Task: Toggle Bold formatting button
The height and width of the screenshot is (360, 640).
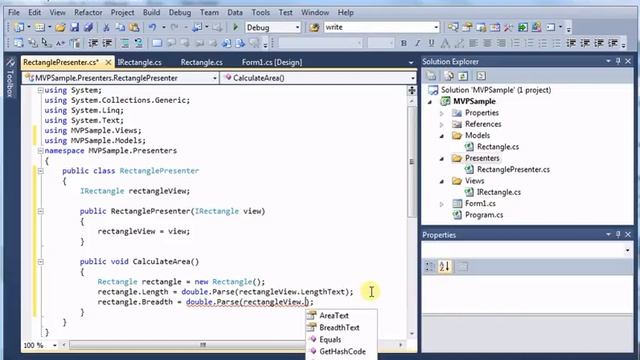Action: (404, 43)
